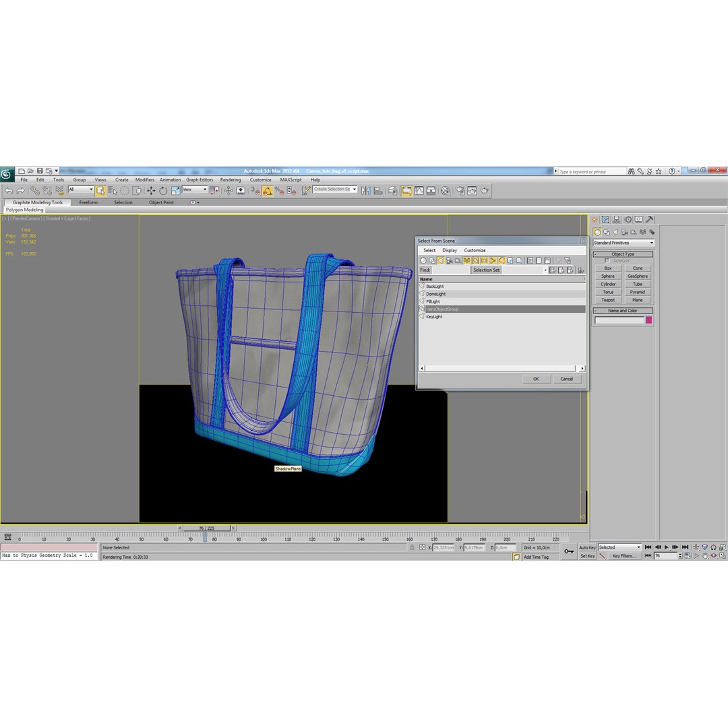The image size is (728, 728).
Task: Click the object name field in Name and Color
Action: pos(619,320)
